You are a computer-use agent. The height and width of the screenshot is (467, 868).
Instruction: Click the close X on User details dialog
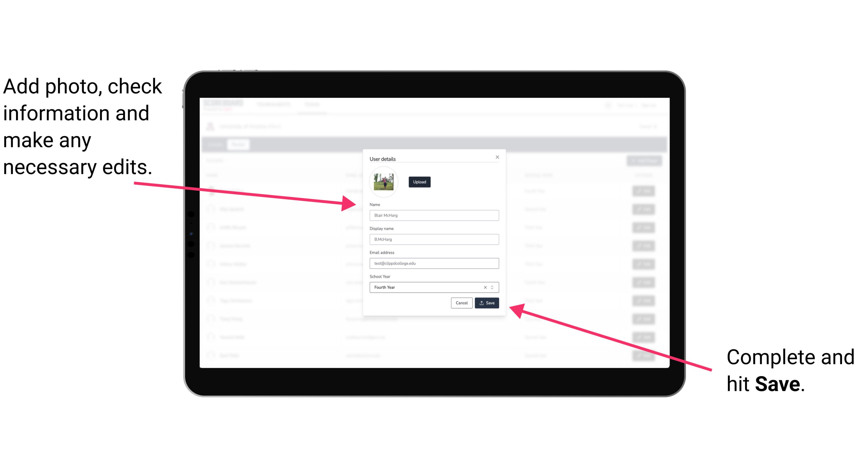497,157
